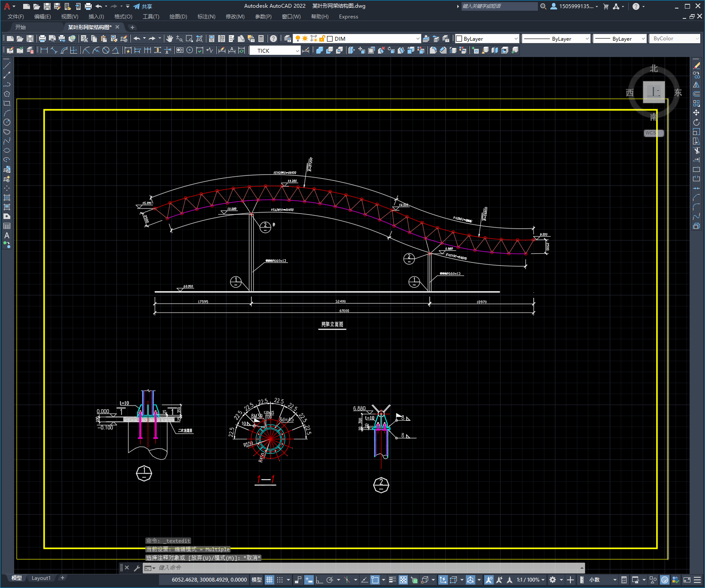Click the Autodesk App Store cart icon
This screenshot has width=705, height=588.
click(x=606, y=6)
